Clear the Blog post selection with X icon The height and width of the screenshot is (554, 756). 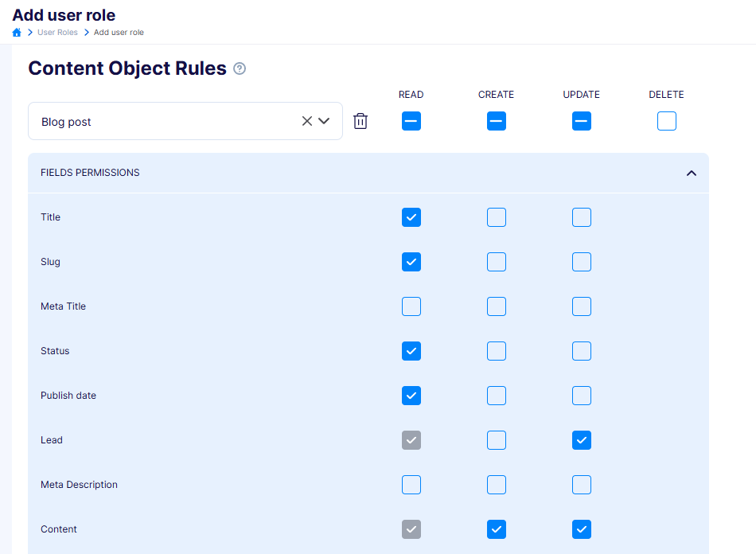pos(307,121)
